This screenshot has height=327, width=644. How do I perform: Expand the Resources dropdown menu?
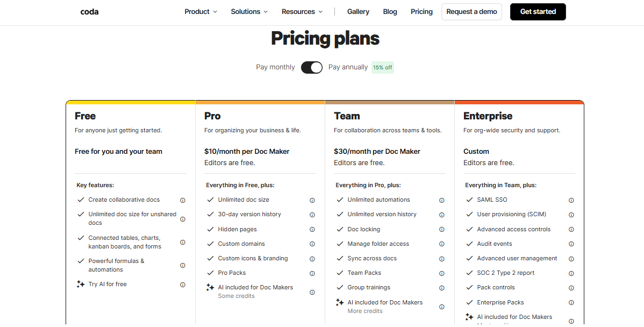[302, 11]
